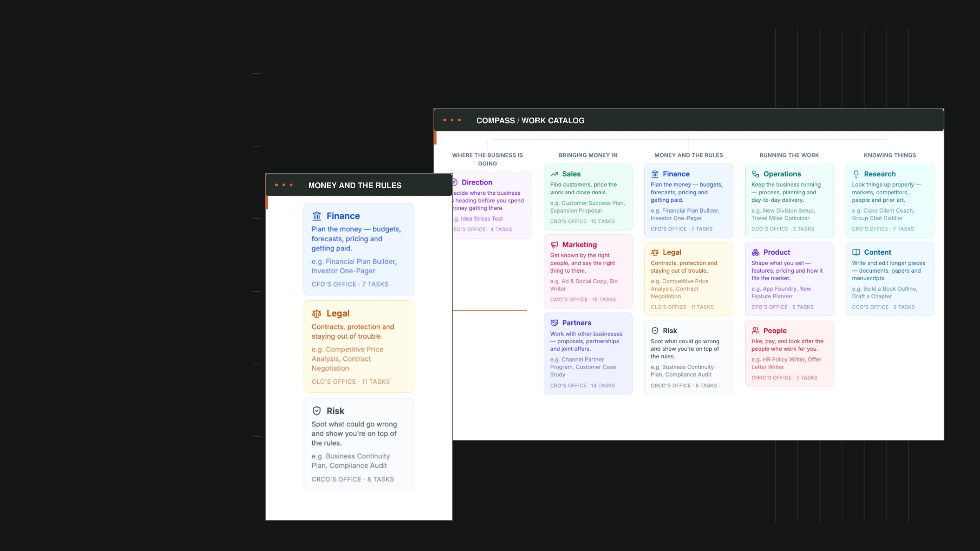980x551 pixels.
Task: Click the Marketing megaphone icon in Work Catalog
Action: [554, 245]
